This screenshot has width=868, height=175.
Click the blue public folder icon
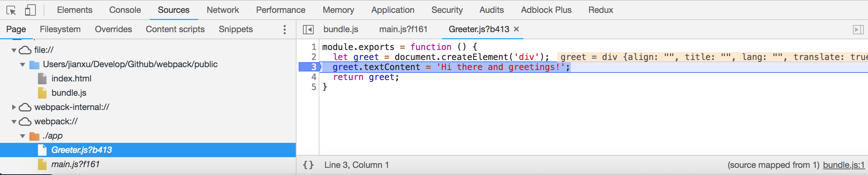[34, 65]
